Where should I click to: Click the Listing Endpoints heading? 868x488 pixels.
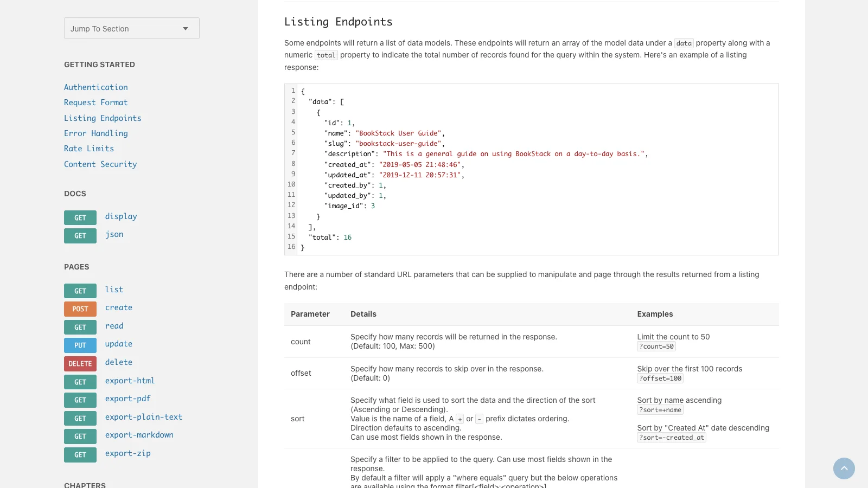339,22
